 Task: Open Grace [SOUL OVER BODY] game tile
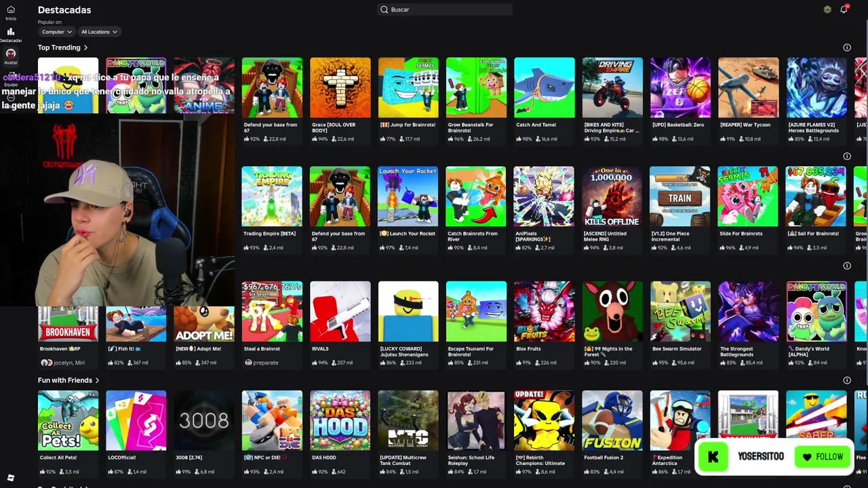coord(340,87)
